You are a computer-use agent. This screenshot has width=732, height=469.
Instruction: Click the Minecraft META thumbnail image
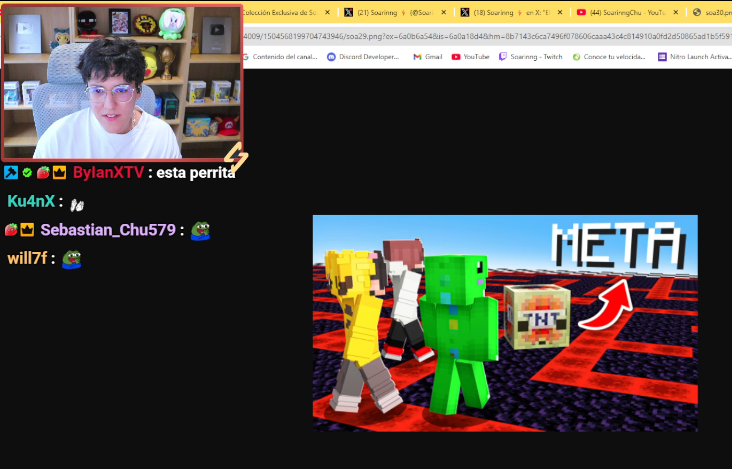pyautogui.click(x=505, y=323)
